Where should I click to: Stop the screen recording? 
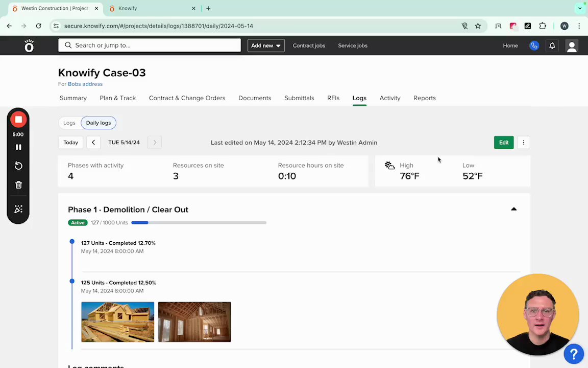tap(18, 120)
